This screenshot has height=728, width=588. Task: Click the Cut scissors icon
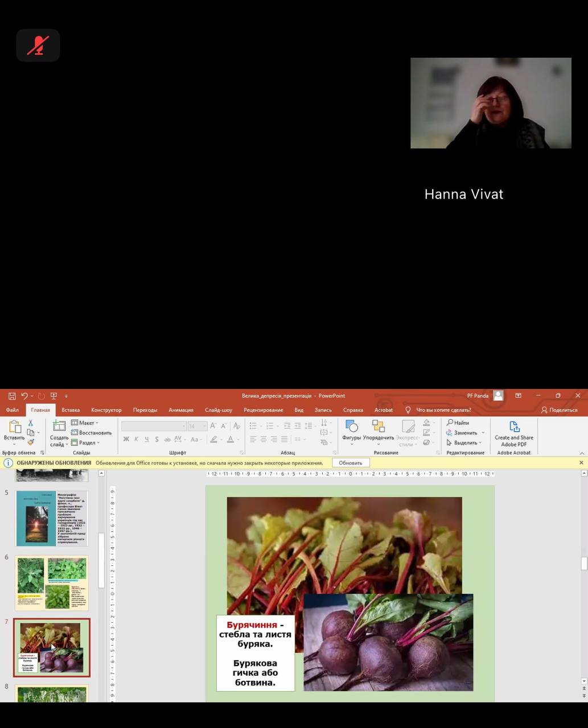coord(31,423)
